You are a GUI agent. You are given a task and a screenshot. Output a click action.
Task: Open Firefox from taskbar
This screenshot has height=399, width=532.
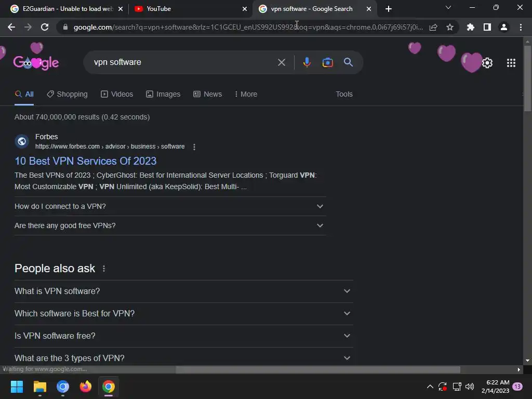point(86,387)
